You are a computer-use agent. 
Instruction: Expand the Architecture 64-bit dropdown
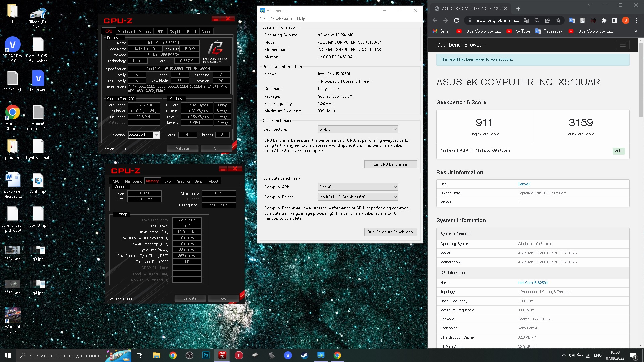click(358, 129)
